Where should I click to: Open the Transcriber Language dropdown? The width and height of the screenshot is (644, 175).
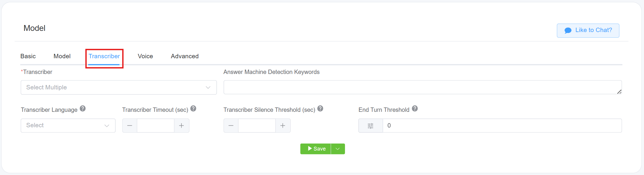click(x=68, y=125)
